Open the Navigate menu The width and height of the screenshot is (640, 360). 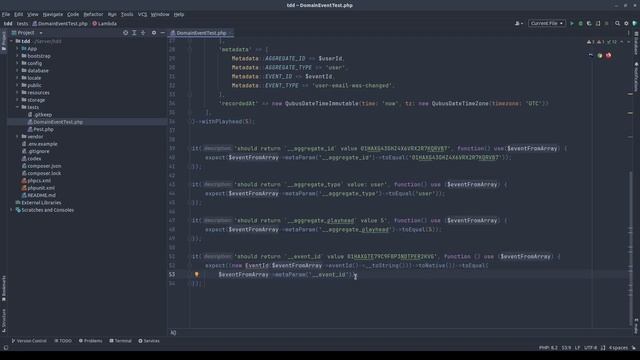click(53, 14)
